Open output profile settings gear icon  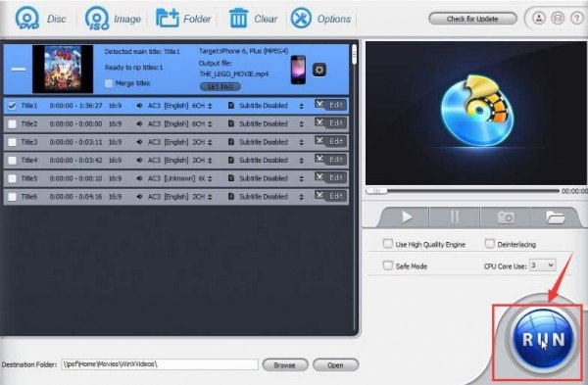pos(319,70)
